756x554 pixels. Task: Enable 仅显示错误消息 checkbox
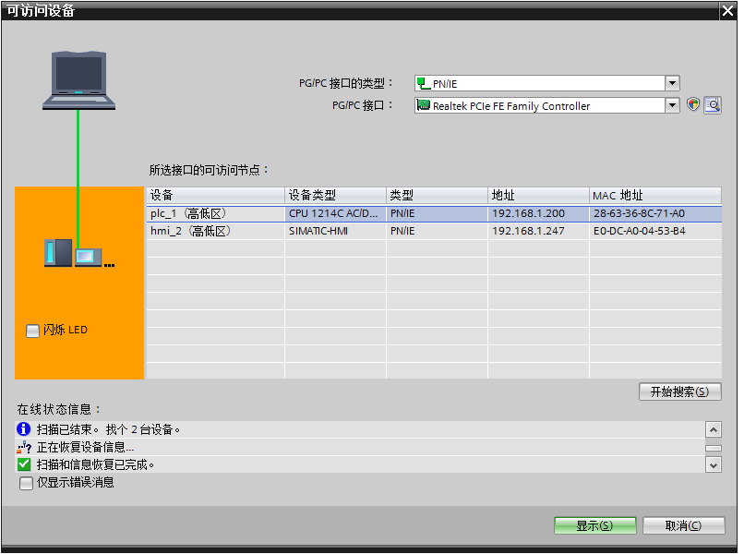pyautogui.click(x=26, y=483)
